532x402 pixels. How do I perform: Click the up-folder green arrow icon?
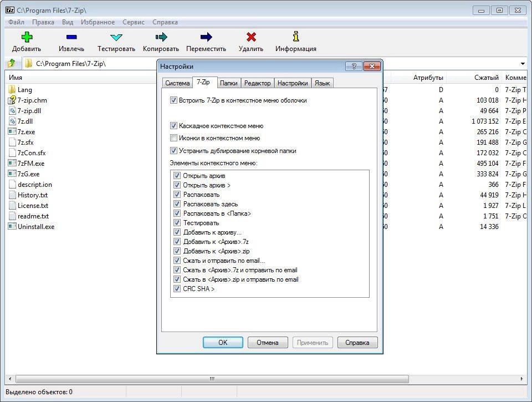click(12, 63)
